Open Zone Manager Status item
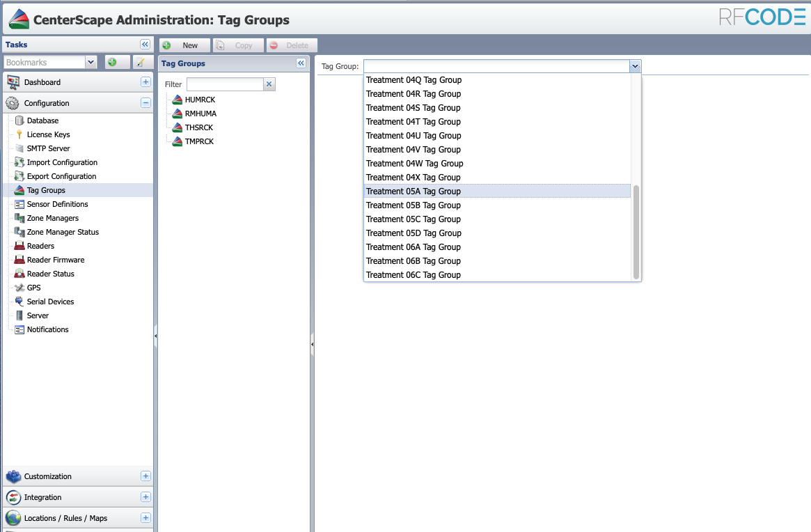The width and height of the screenshot is (811, 532). click(63, 233)
